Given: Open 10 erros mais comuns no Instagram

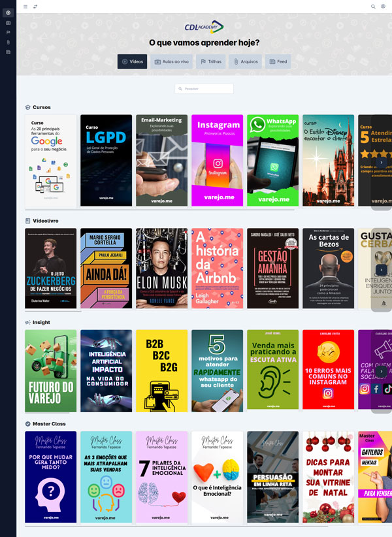Looking at the screenshot, I should tap(329, 370).
